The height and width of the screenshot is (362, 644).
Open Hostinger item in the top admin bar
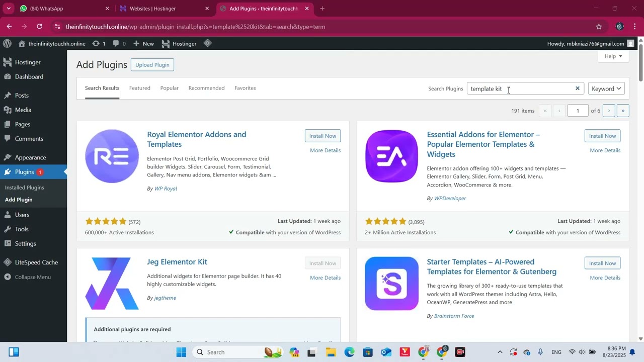(x=179, y=44)
